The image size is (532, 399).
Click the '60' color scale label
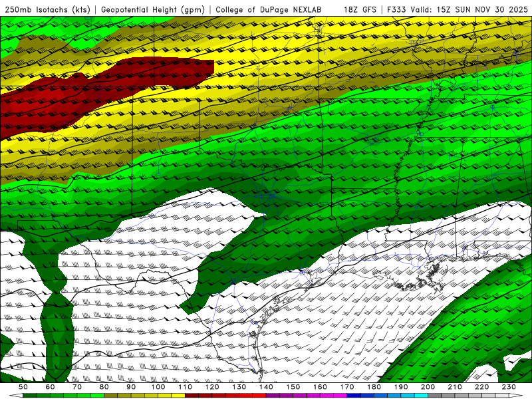[x=51, y=387]
